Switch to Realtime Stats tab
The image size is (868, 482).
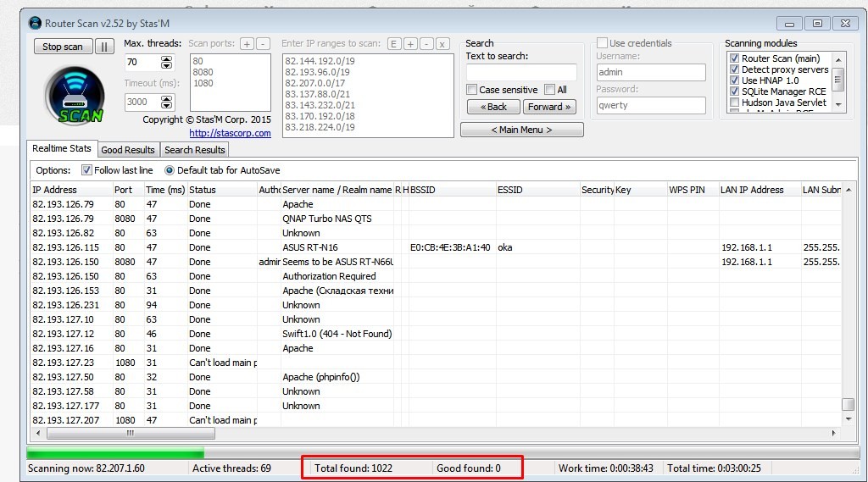click(x=61, y=148)
